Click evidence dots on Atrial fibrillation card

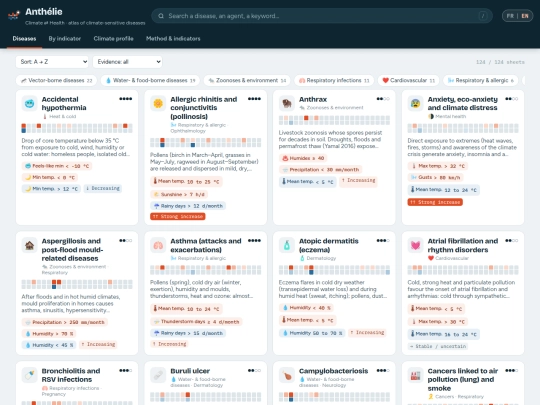pos(512,241)
